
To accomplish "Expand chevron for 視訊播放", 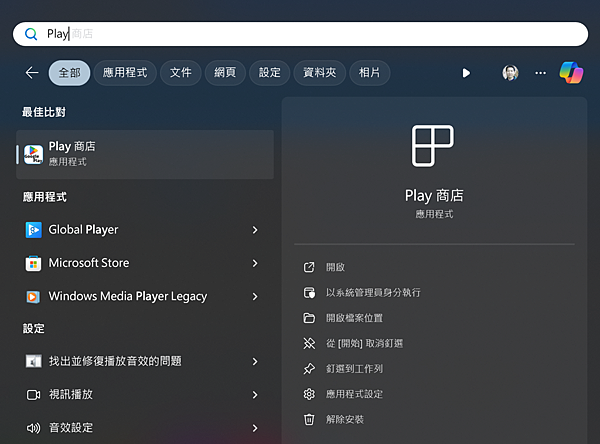I will pos(255,395).
